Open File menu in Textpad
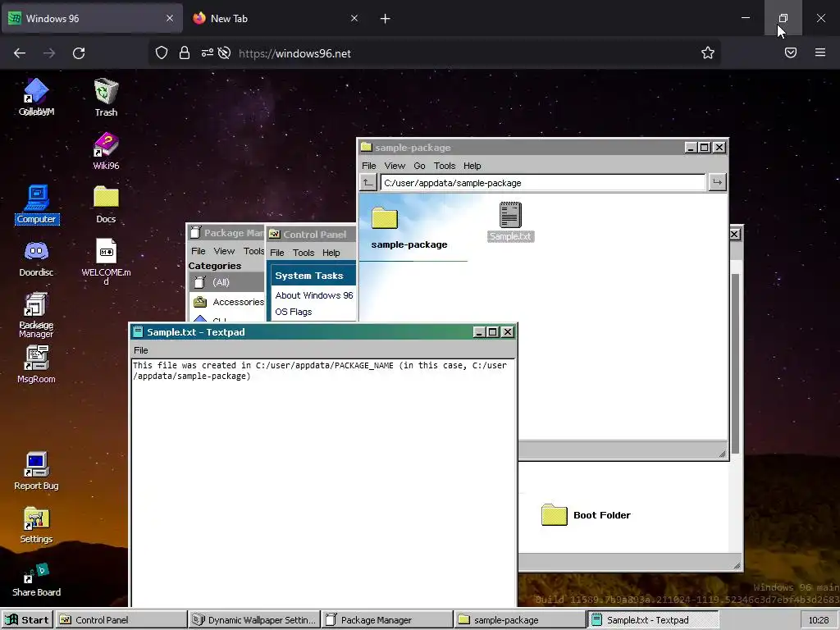Viewport: 840px width, 630px height. 141,350
